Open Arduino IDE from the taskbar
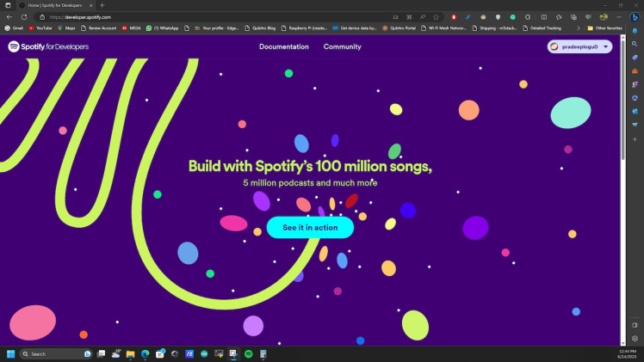 click(204, 353)
